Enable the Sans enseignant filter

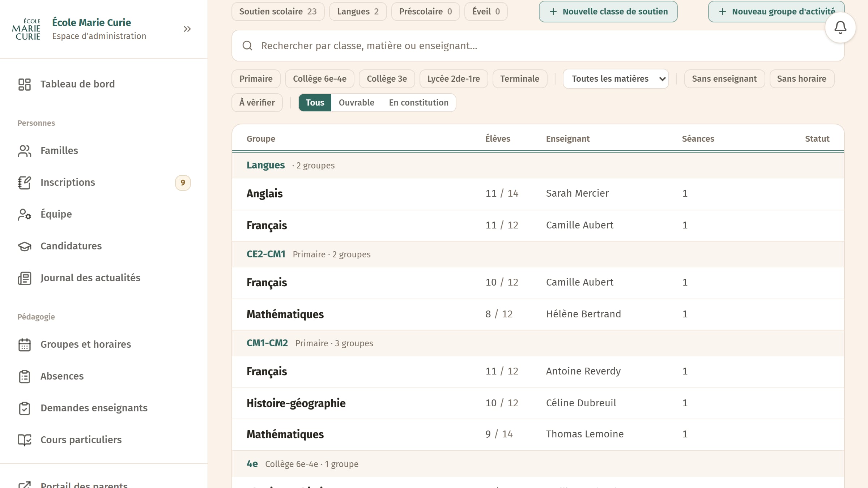(724, 79)
